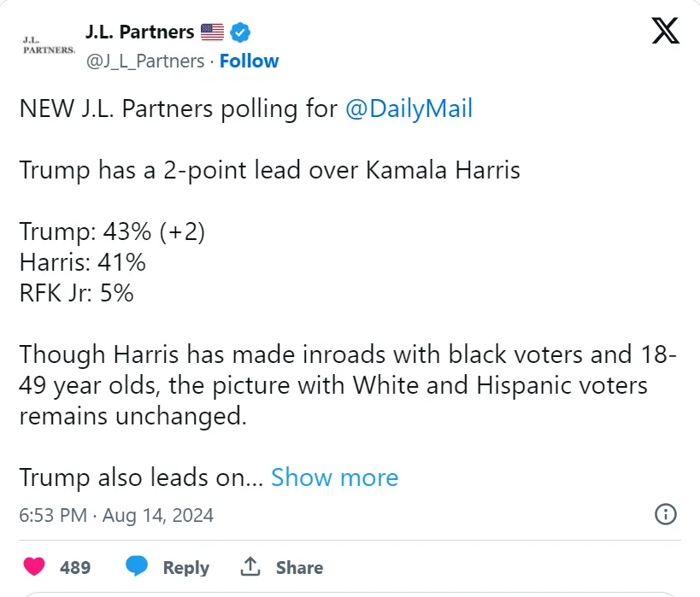Click the Trump 2-point lead tweet text
This screenshot has width=700, height=597.
269,171
